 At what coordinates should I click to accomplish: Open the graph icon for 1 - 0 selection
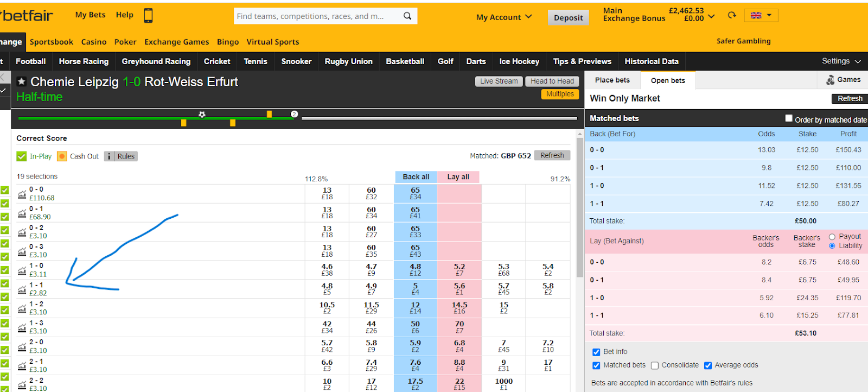[22, 270]
